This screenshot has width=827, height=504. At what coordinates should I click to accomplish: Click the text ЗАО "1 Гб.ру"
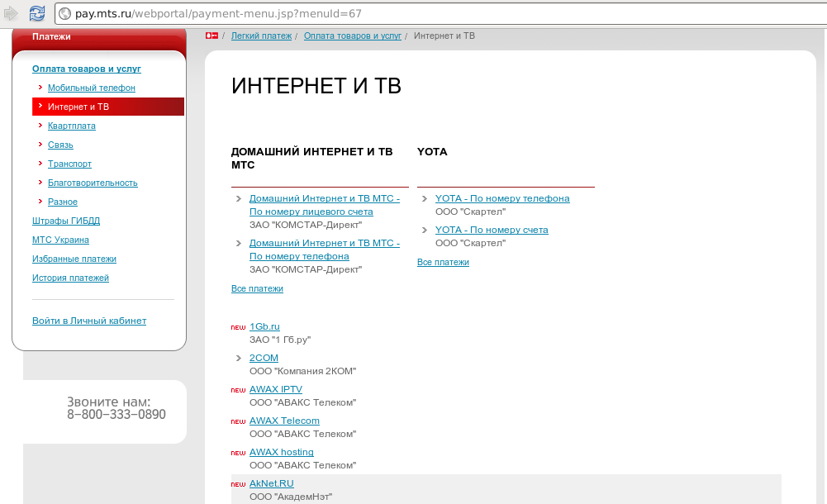280,340
